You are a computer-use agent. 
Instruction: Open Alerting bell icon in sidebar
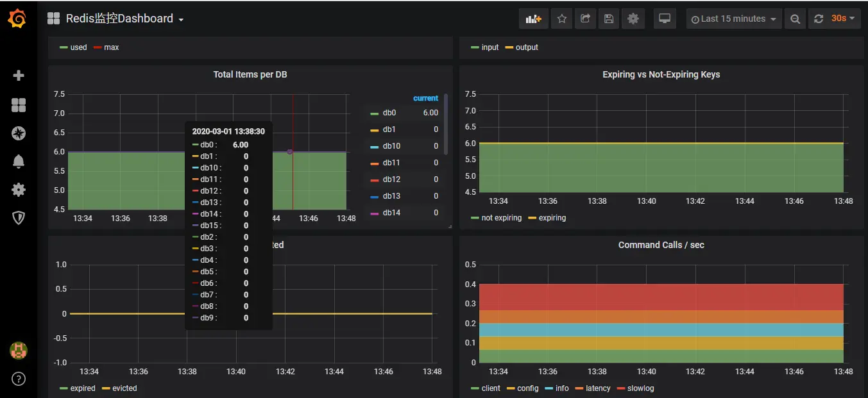tap(19, 162)
